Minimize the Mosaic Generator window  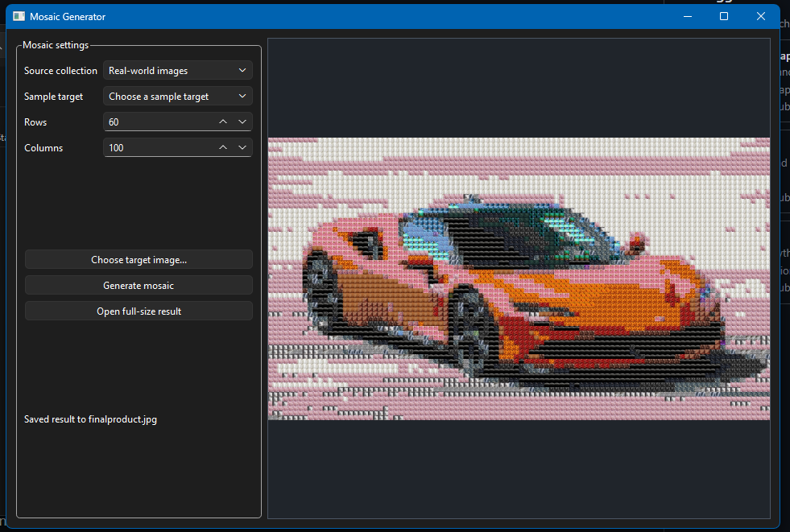click(x=687, y=17)
